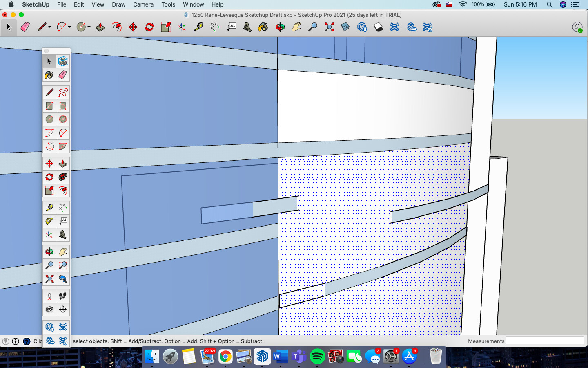Click the account sign-in icon top right
This screenshot has height=368, width=588.
click(x=578, y=27)
